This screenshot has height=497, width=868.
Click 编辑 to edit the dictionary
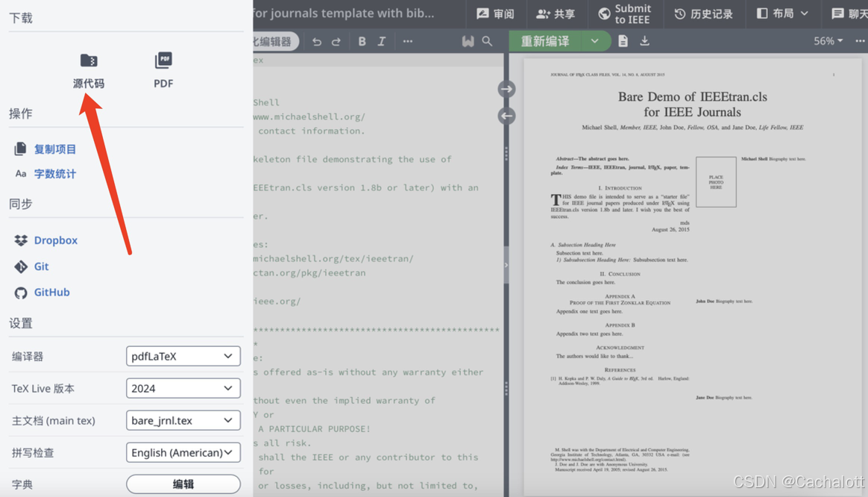[x=183, y=484]
